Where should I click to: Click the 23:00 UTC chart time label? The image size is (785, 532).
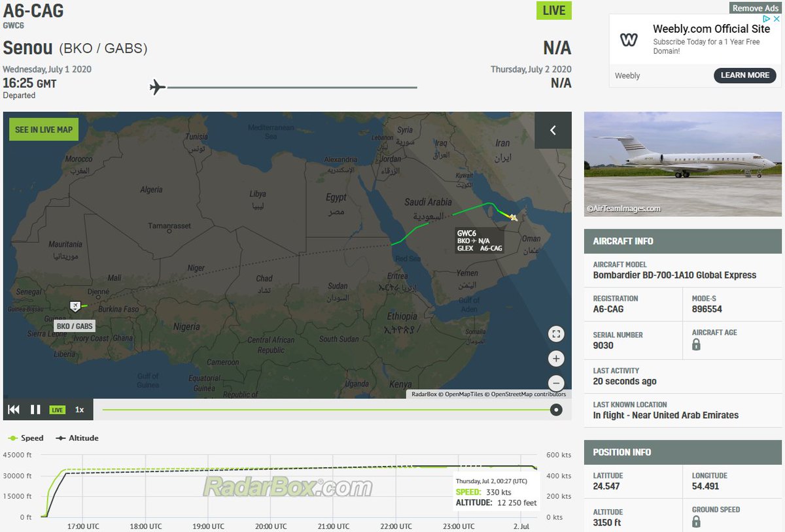[459, 526]
